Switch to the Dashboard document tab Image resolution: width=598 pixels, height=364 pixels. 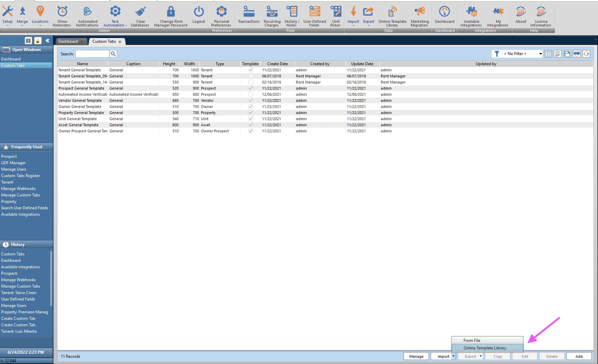[68, 41]
